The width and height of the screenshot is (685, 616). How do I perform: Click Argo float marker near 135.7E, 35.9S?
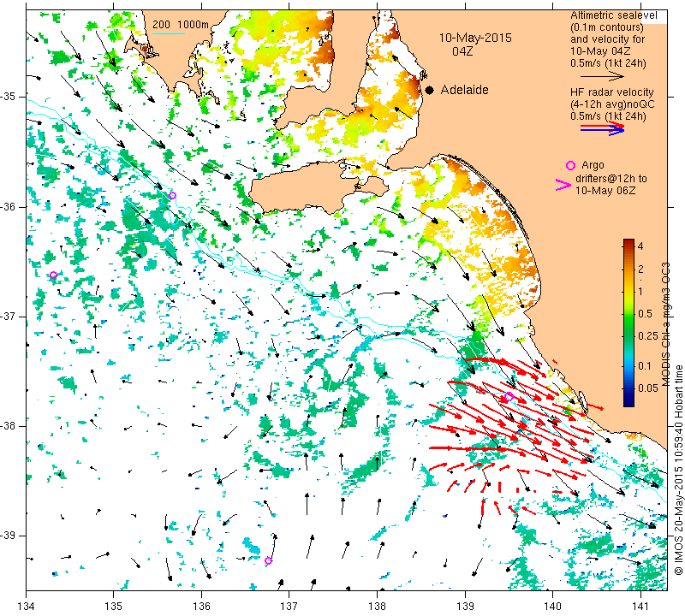tap(173, 196)
